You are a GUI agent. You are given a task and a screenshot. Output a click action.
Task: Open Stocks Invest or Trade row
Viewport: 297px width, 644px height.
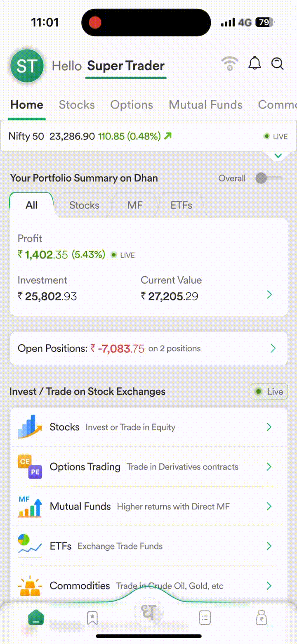click(148, 427)
